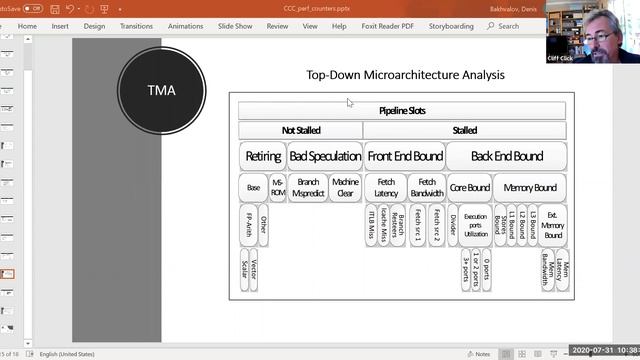Click the 0 ports vertical box
Viewport: 640px width, 360px height.
(486, 269)
